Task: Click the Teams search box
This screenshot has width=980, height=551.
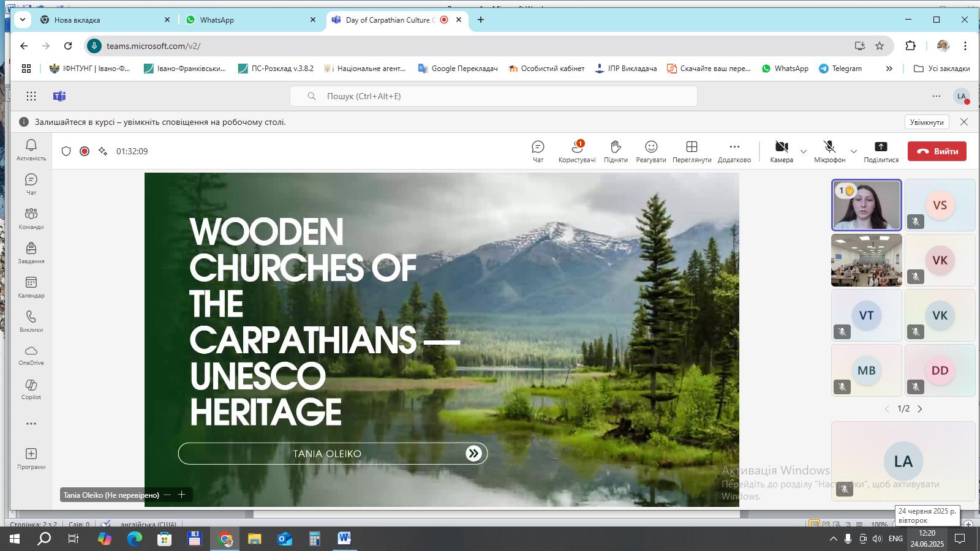Action: click(494, 96)
